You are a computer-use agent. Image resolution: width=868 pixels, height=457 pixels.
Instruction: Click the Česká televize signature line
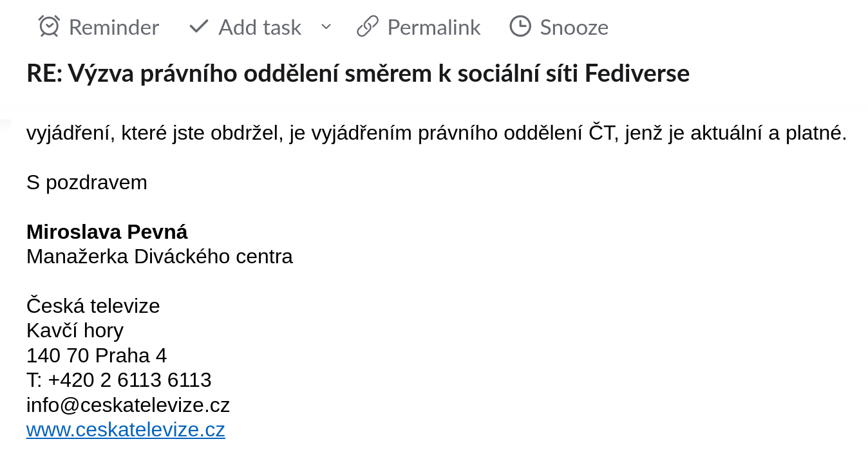[x=93, y=305]
